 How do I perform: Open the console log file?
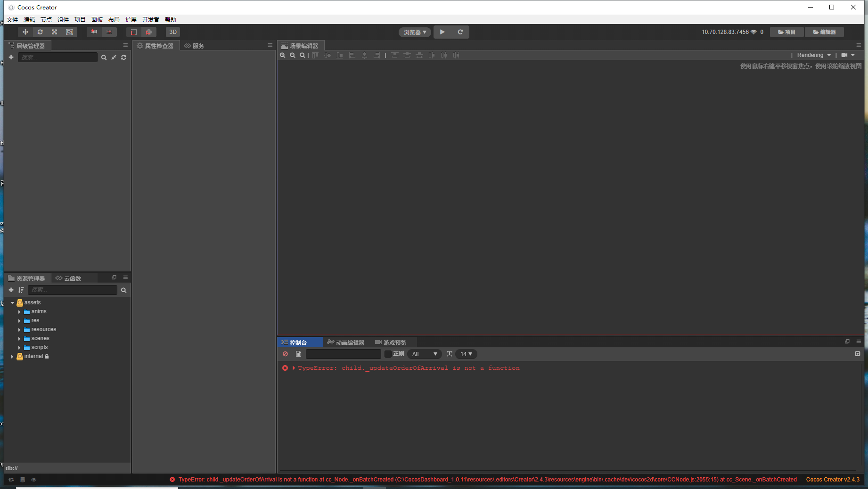(298, 354)
